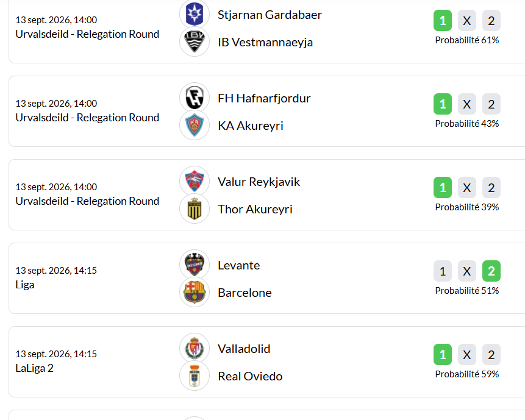The width and height of the screenshot is (525, 420).
Task: Click Probabilité 43% label under FH match
Action: pyautogui.click(x=466, y=124)
